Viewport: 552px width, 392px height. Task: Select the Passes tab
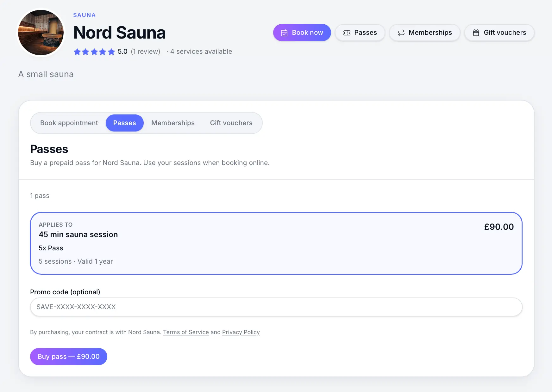[125, 123]
